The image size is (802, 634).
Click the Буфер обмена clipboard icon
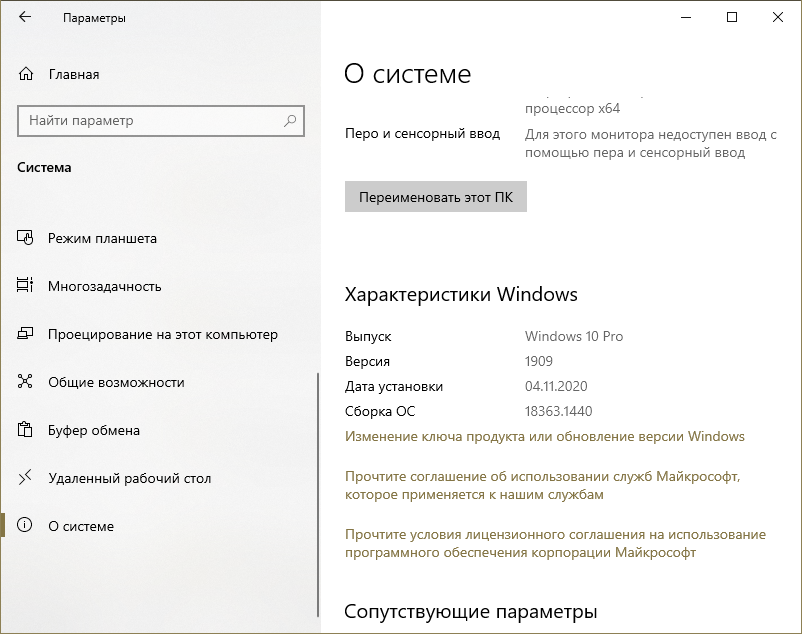[26, 431]
